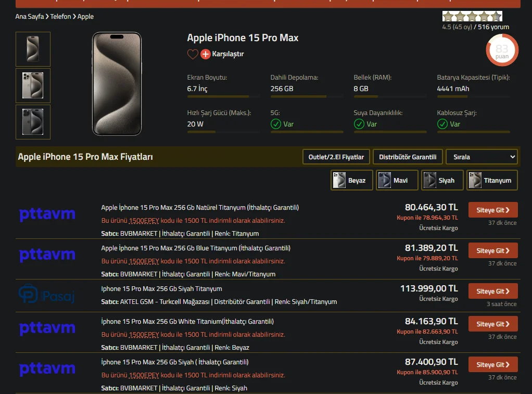Click the 113.999,00 TL price

[x=429, y=288]
